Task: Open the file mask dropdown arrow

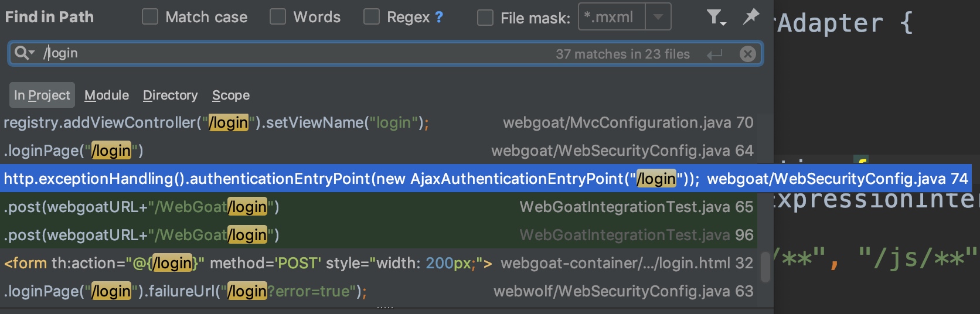Action: (658, 17)
